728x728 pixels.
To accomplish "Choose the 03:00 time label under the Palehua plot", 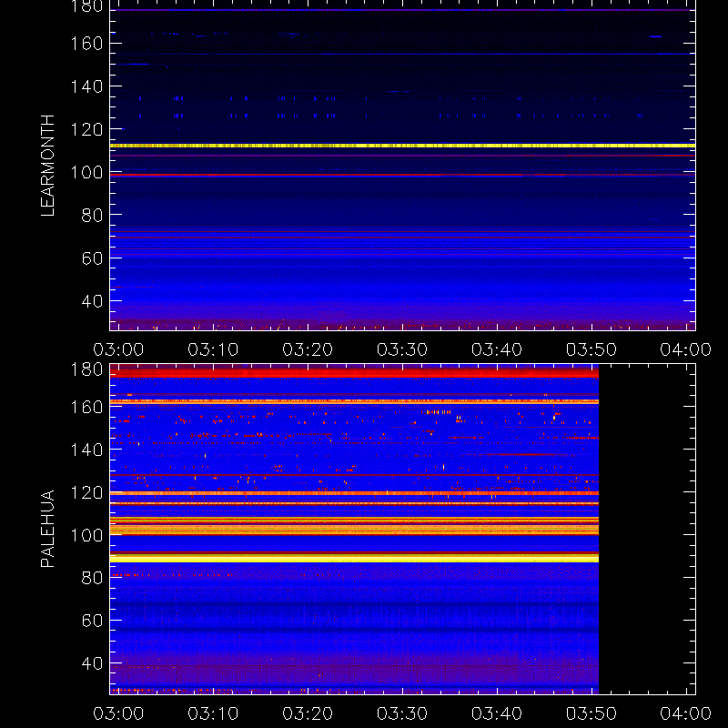I will click(118, 713).
